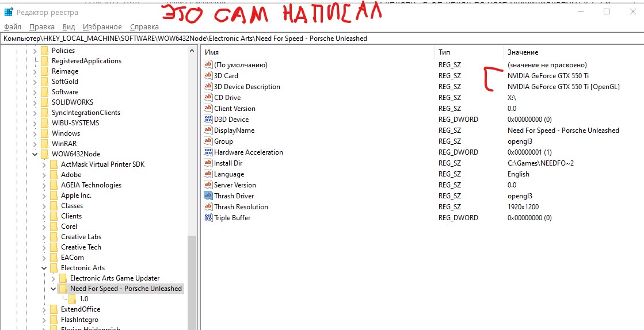Viewport: 644px width, 330px height.
Task: Click the string icon beside Client Version
Action: (208, 108)
